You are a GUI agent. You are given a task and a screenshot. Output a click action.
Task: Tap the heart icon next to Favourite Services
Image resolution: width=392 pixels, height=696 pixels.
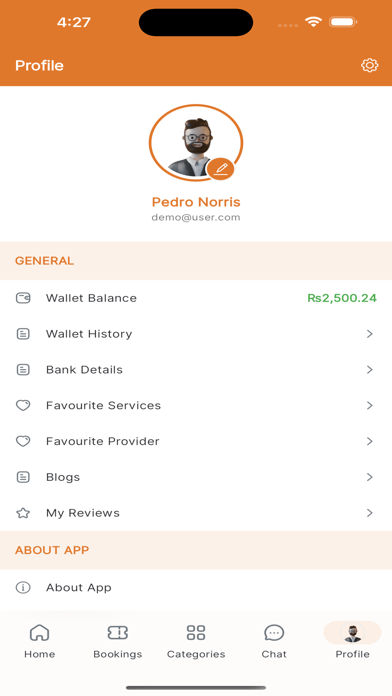coord(23,405)
